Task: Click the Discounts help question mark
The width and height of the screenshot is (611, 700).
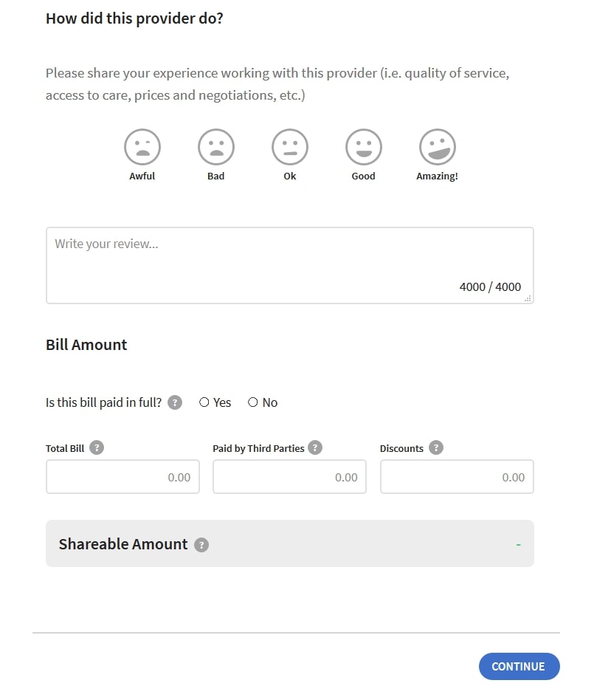Action: [x=436, y=447]
